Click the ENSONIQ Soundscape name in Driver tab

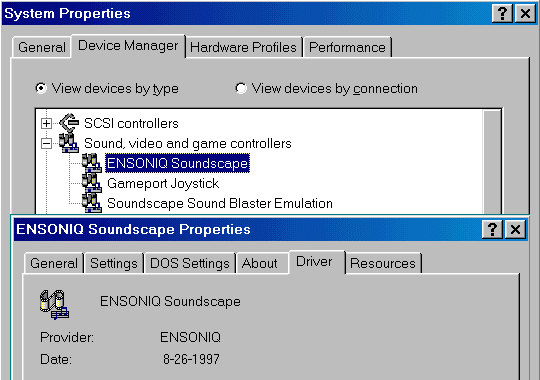pyautogui.click(x=170, y=301)
